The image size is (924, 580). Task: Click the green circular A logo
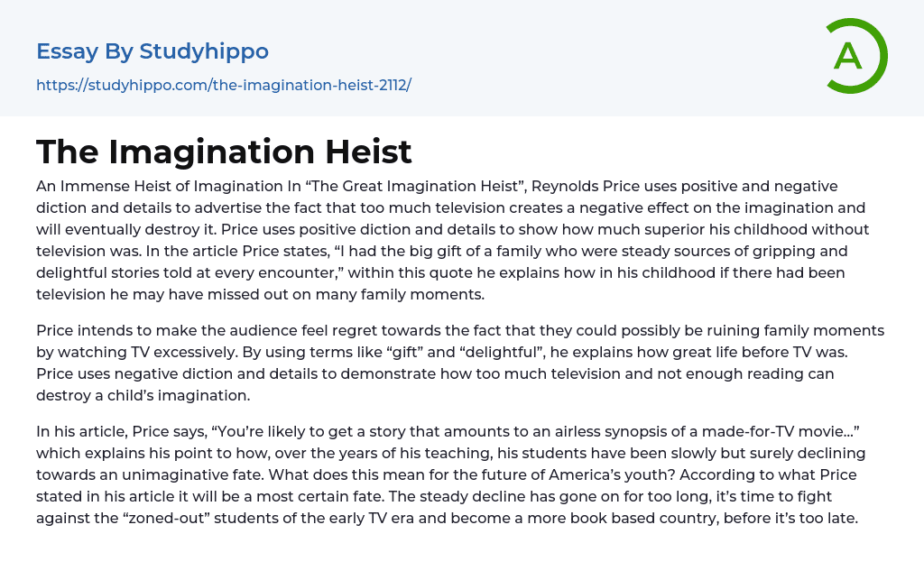click(x=855, y=56)
